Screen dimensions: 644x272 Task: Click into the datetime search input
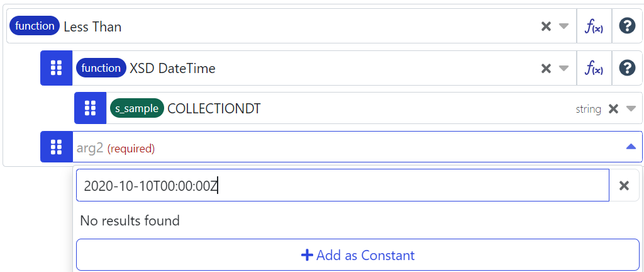pyautogui.click(x=342, y=186)
